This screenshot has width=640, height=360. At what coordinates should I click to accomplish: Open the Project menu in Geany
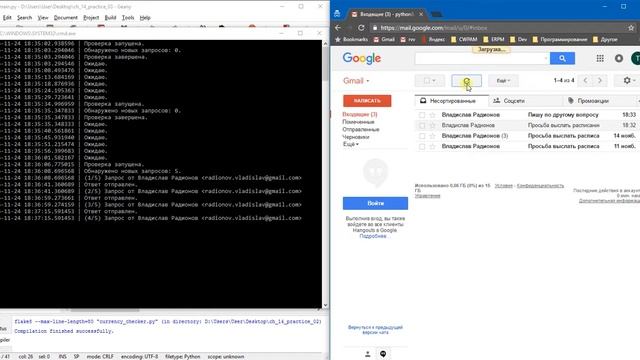coord(91,18)
